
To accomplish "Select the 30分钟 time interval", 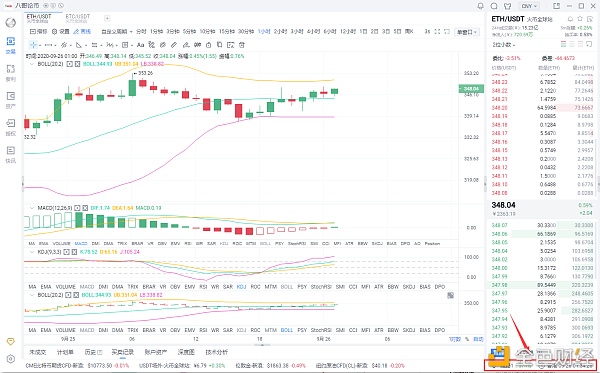I will pyautogui.click(x=246, y=32).
